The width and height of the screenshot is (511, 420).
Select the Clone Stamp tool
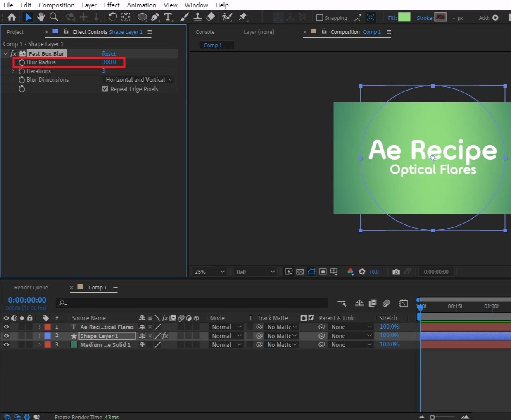198,17
